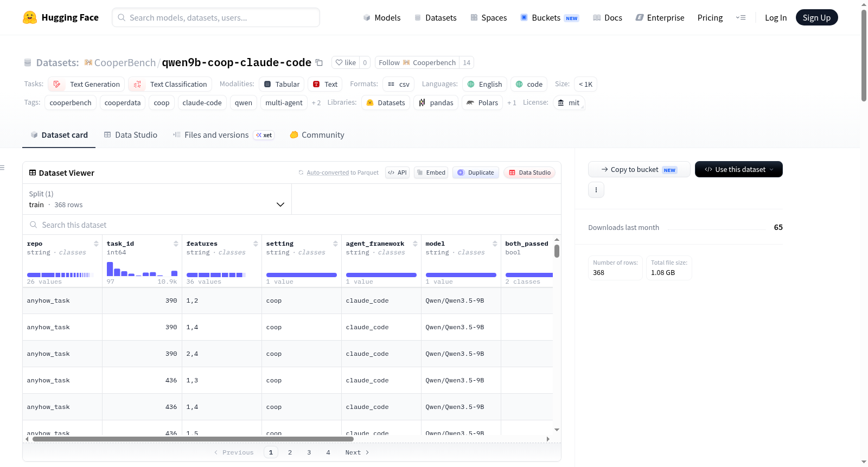Like this dataset

click(x=346, y=62)
